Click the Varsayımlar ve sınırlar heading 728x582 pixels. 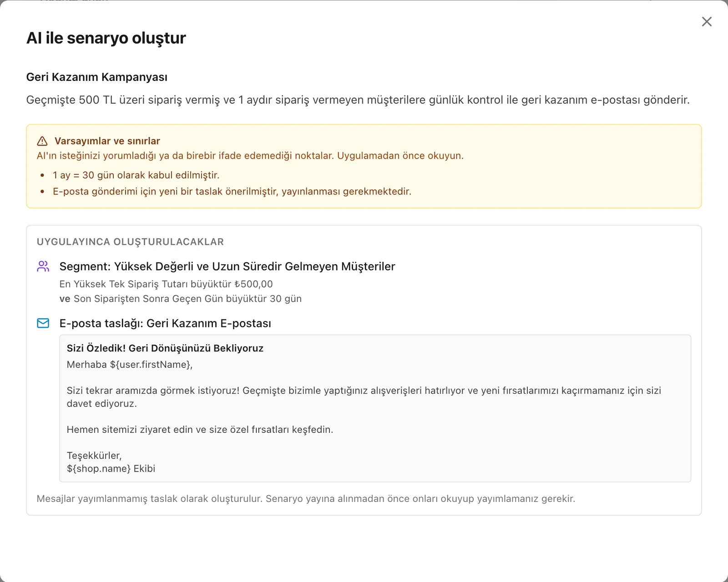107,141
